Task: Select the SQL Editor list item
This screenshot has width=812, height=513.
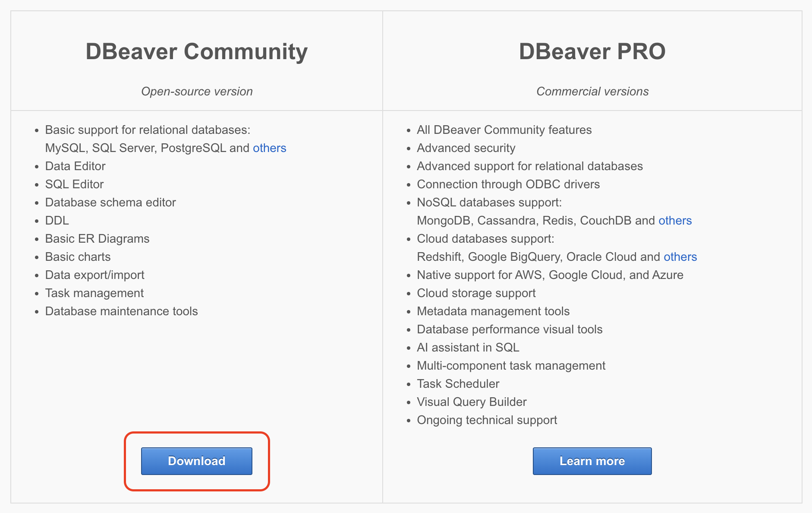Action: pyautogui.click(x=74, y=184)
